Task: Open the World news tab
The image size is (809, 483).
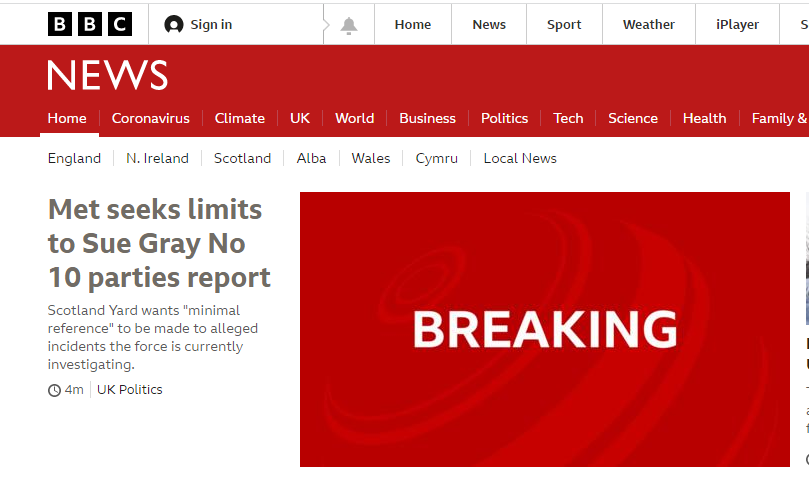Action: coord(354,118)
